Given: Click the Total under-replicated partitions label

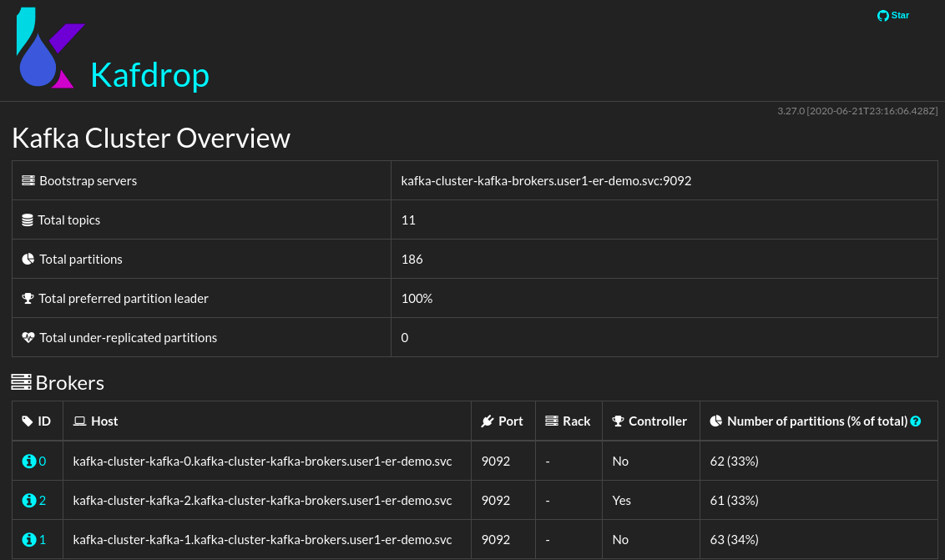Looking at the screenshot, I should pyautogui.click(x=128, y=337).
